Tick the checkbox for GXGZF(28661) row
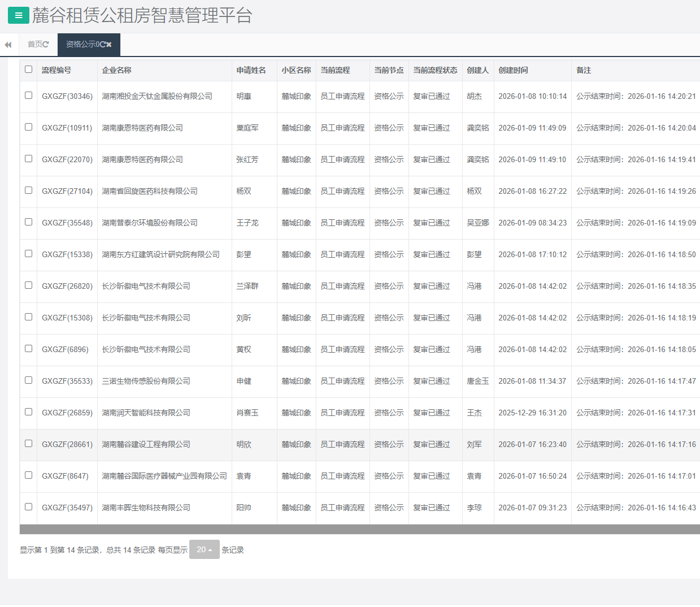This screenshot has height=607, width=700. (29, 444)
